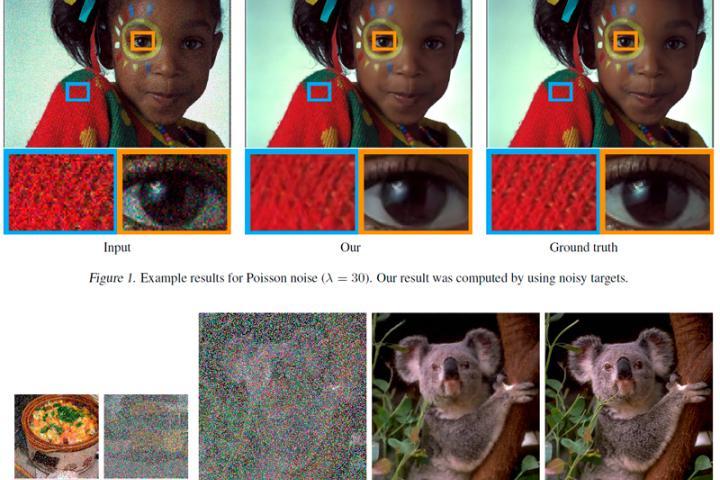Click the 'Ground truth' caption label
This screenshot has height=480, width=720.
[x=583, y=248]
